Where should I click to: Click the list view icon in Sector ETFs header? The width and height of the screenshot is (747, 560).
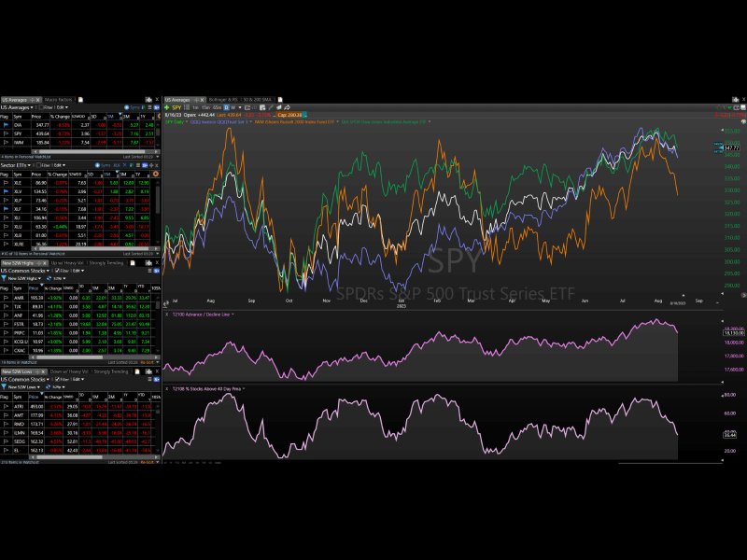click(138, 165)
